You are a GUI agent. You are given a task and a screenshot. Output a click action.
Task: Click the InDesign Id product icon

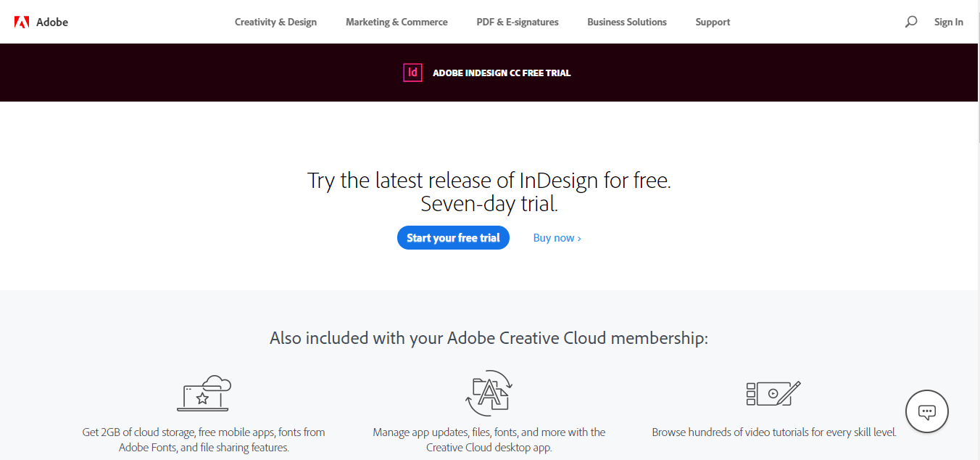[x=412, y=73]
